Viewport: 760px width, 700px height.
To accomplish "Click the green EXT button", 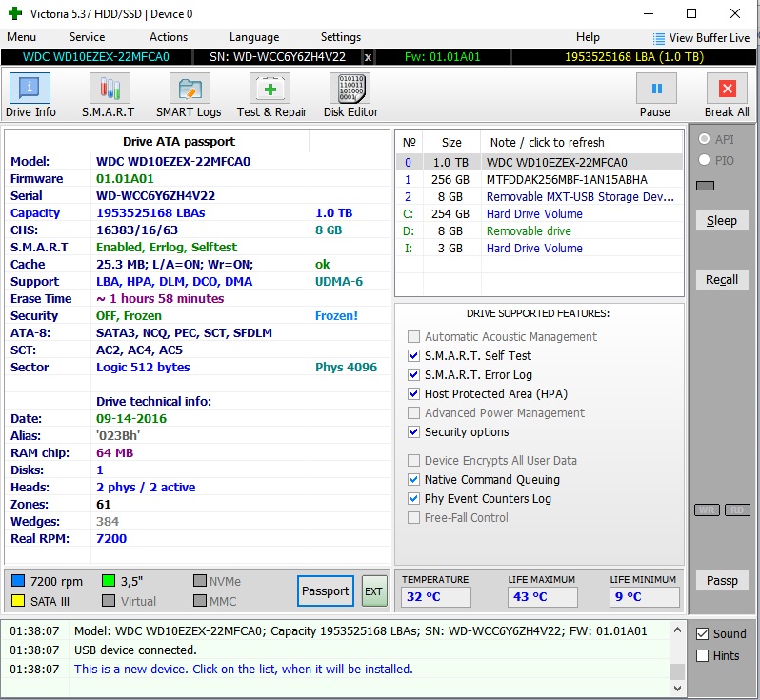I will click(374, 590).
